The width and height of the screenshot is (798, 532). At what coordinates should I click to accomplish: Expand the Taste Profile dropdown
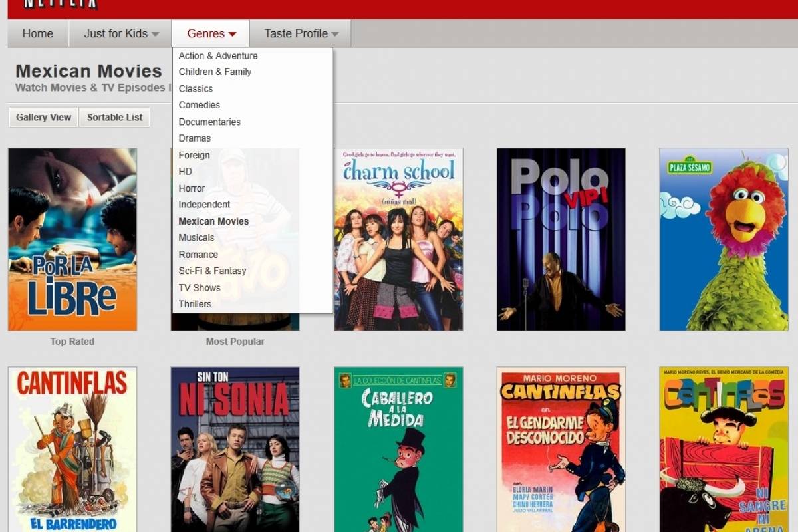[301, 33]
